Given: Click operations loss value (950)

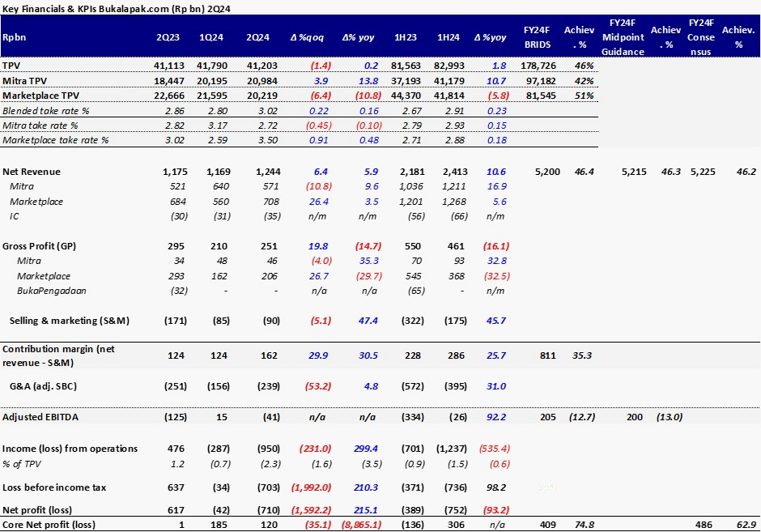Looking at the screenshot, I should pos(269,449).
